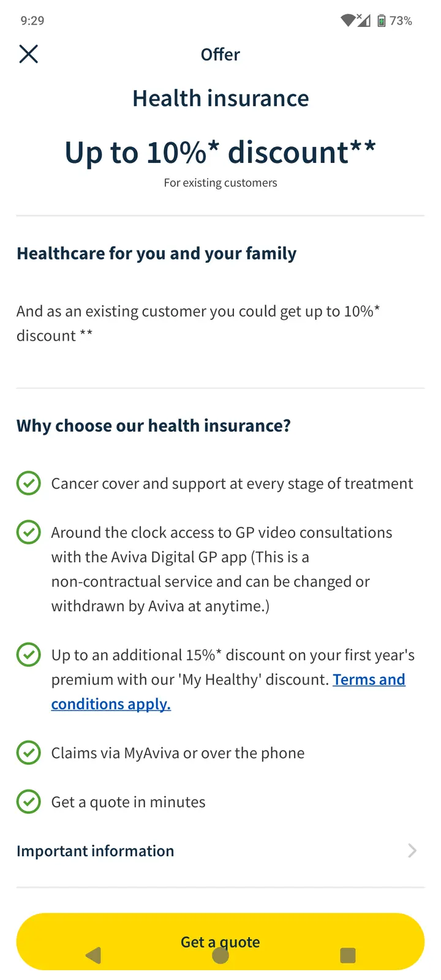The image size is (441, 980).
Task: Close the Offer screen with X icon
Action: point(29,54)
